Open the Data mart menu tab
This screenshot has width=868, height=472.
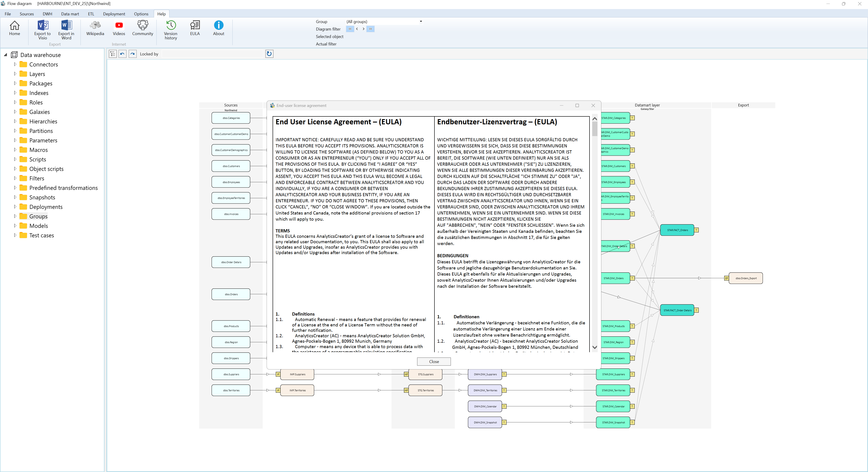pyautogui.click(x=70, y=14)
